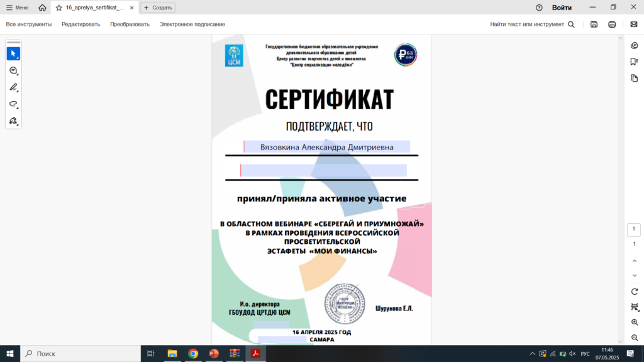Open the notification center icon

(630, 354)
